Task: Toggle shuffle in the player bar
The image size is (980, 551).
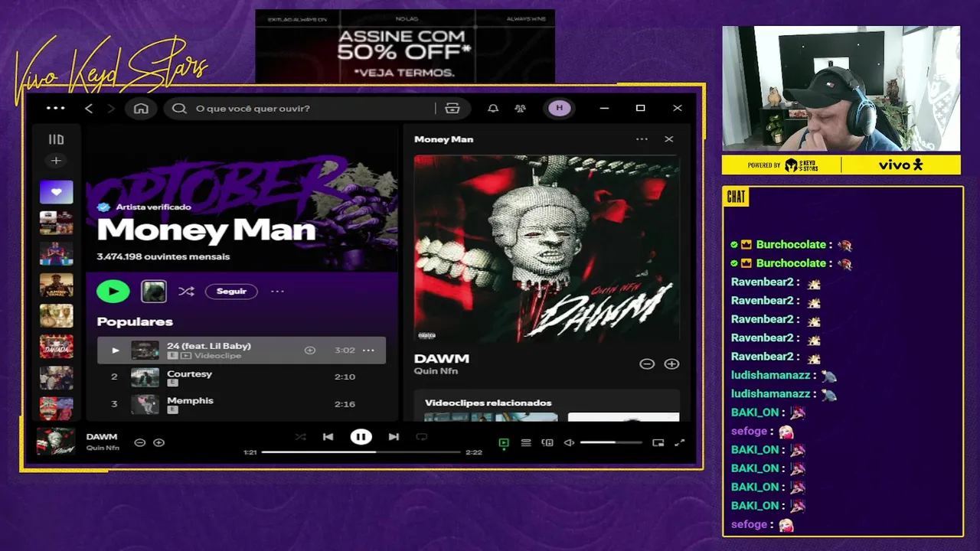Action: coord(300,437)
